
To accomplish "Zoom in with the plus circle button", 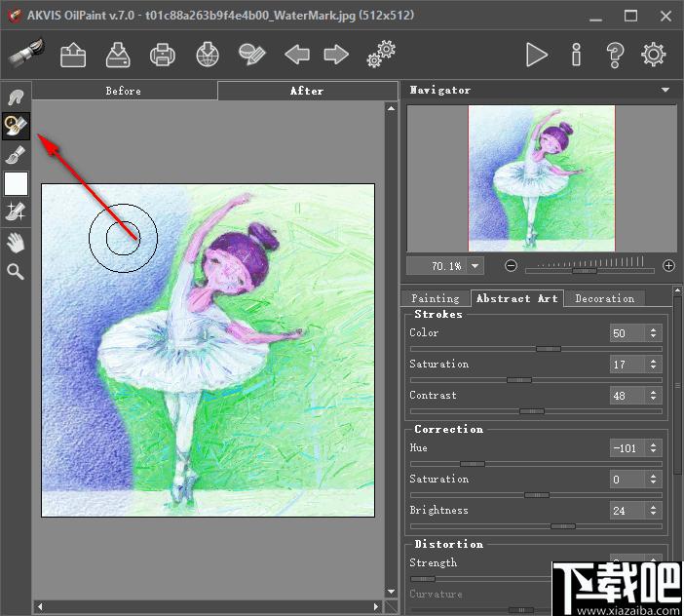I will pos(668,266).
